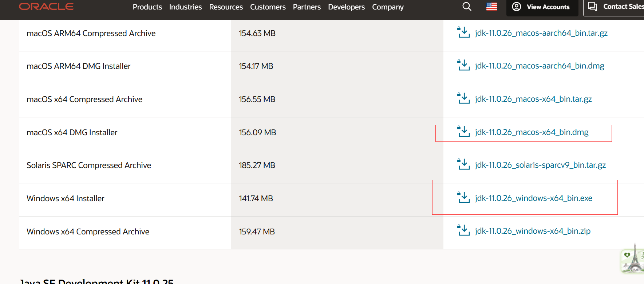This screenshot has height=284, width=644.
Task: Open the Developers menu
Action: [346, 7]
